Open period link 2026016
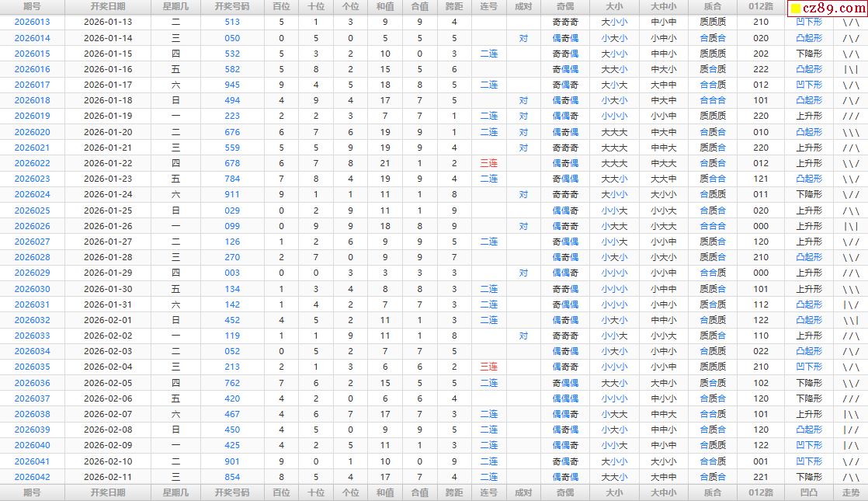Viewport: 868px width, 501px height. click(32, 69)
